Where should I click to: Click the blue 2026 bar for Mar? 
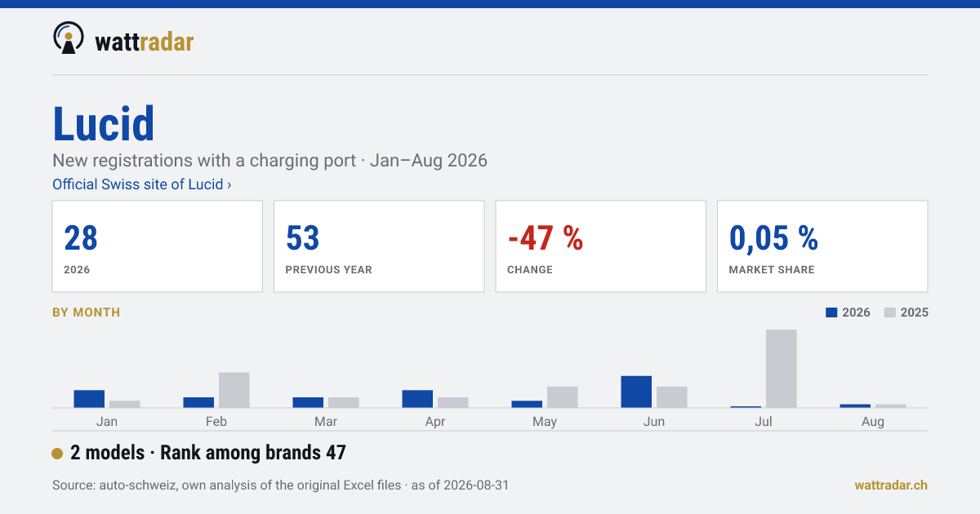pos(308,402)
